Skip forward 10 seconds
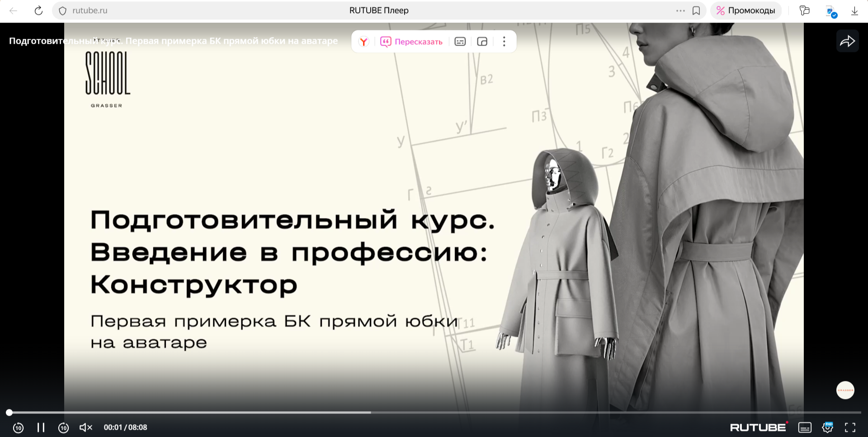Screen dimensions: 868x437 pyautogui.click(x=63, y=428)
